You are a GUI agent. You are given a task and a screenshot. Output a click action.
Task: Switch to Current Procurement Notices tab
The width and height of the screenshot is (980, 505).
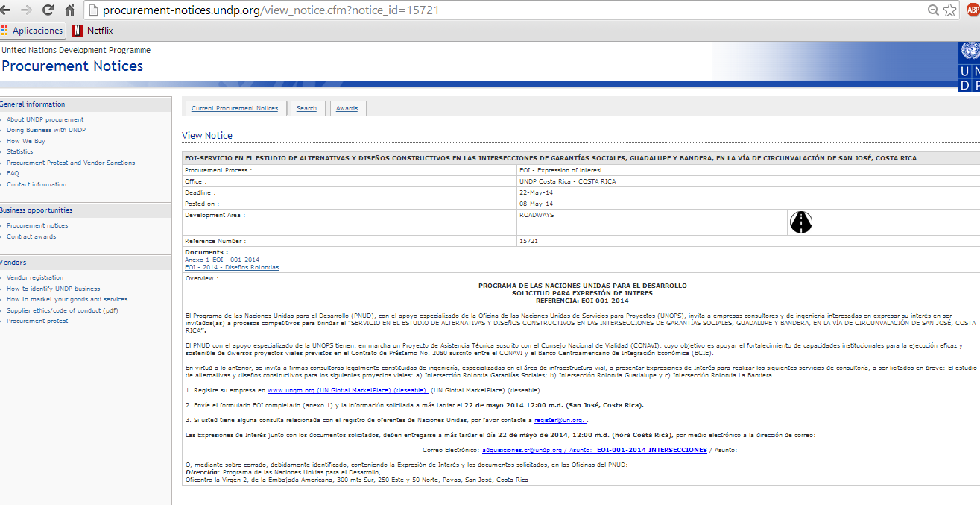(x=234, y=109)
